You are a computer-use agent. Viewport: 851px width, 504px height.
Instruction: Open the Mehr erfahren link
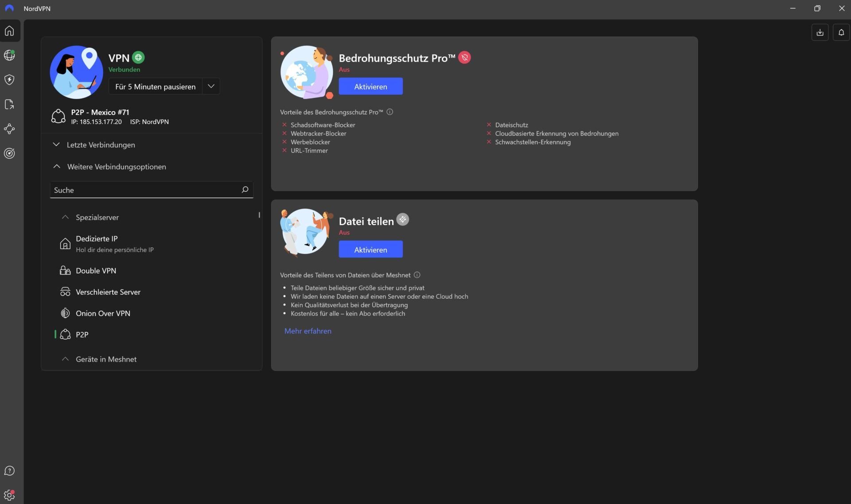coord(308,331)
